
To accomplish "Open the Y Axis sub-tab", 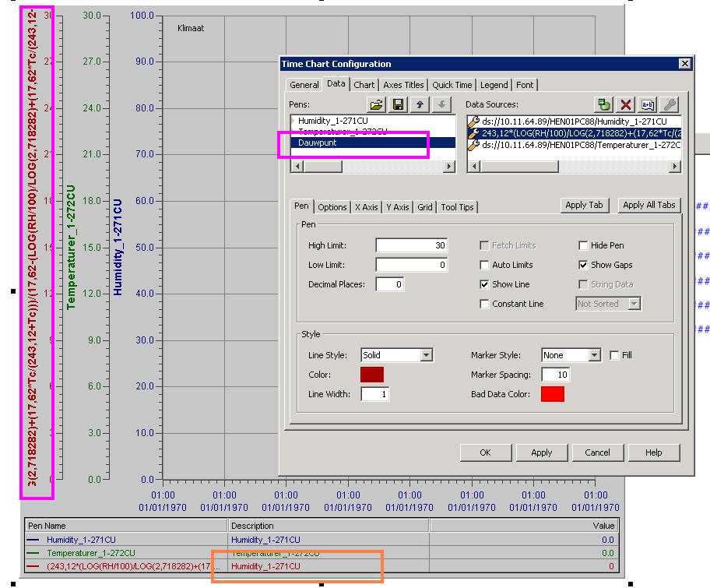I will (x=397, y=207).
